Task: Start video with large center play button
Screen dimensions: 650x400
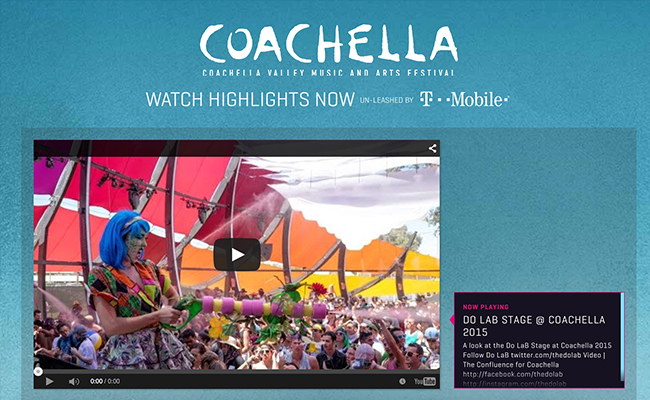Action: (x=237, y=255)
